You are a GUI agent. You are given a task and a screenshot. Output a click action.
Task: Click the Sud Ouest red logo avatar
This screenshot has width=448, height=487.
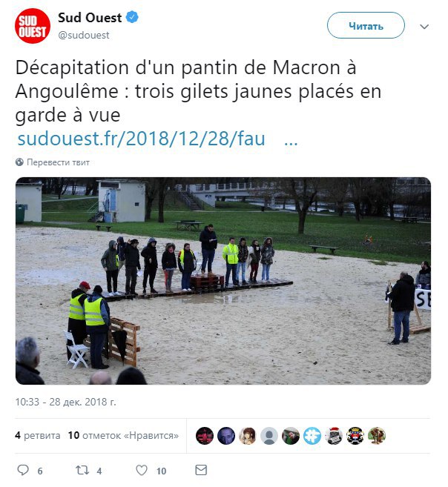tap(33, 26)
